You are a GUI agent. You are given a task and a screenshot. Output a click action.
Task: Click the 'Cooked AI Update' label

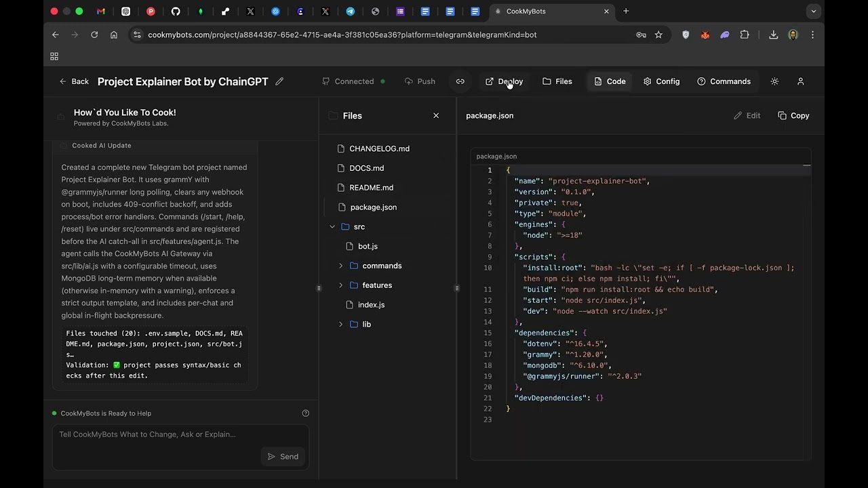[x=102, y=146]
